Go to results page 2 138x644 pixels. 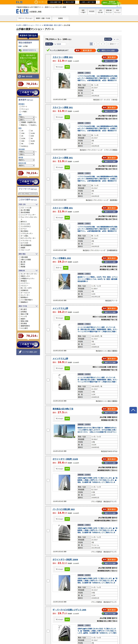coord(94,44)
